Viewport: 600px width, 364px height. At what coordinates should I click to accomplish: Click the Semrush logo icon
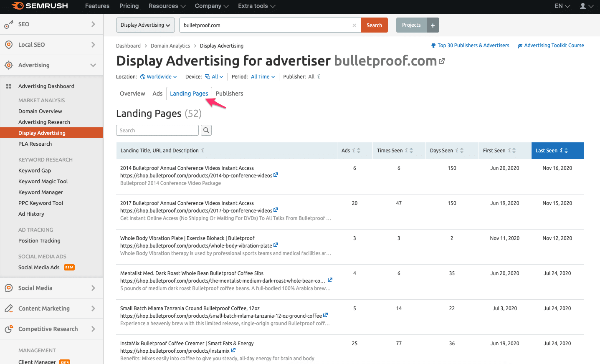18,6
